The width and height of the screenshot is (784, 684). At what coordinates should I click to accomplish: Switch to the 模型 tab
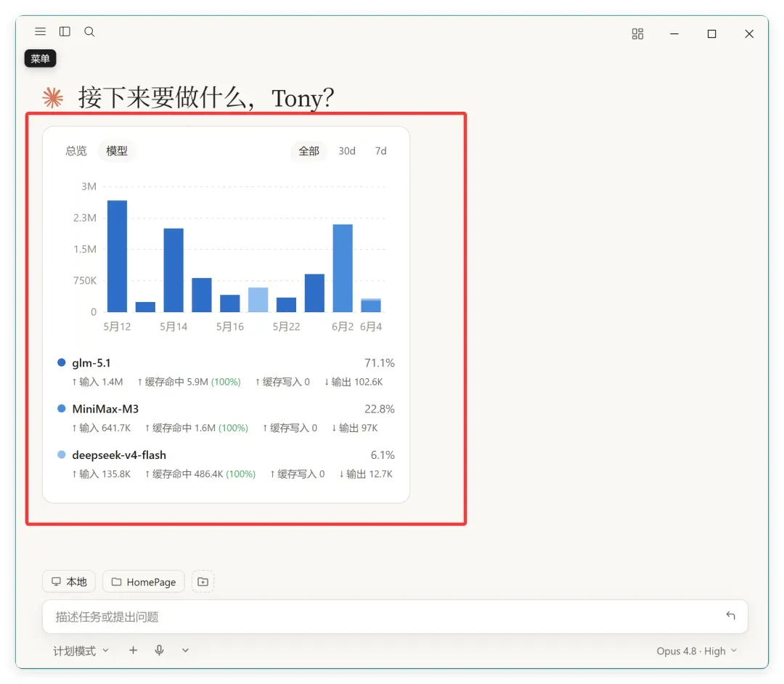[x=117, y=151]
